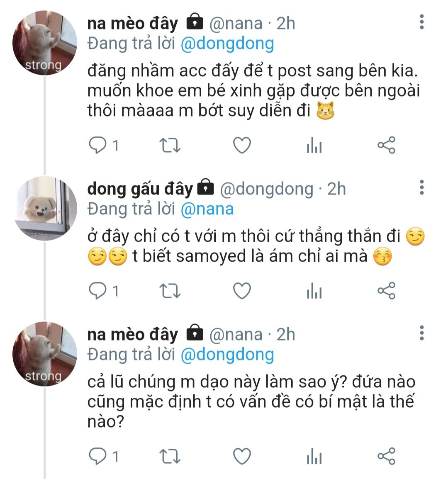This screenshot has height=479, width=448.
Task: Retweet the dong gấu đây samoyed tweet
Action: (170, 291)
